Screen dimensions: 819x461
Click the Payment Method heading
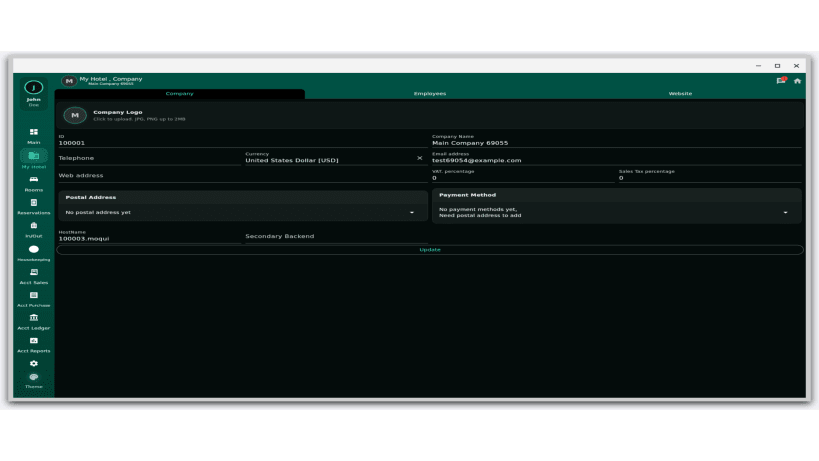tap(467, 195)
